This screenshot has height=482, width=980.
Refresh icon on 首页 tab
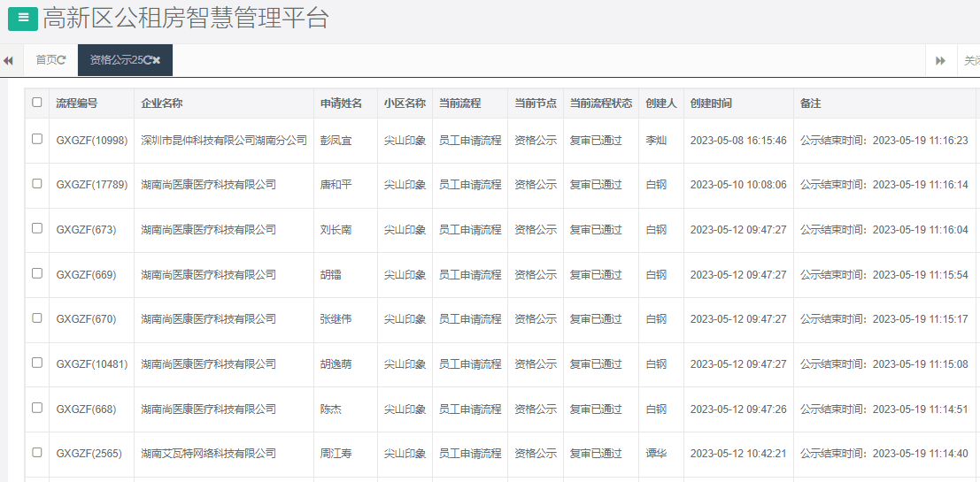[61, 60]
